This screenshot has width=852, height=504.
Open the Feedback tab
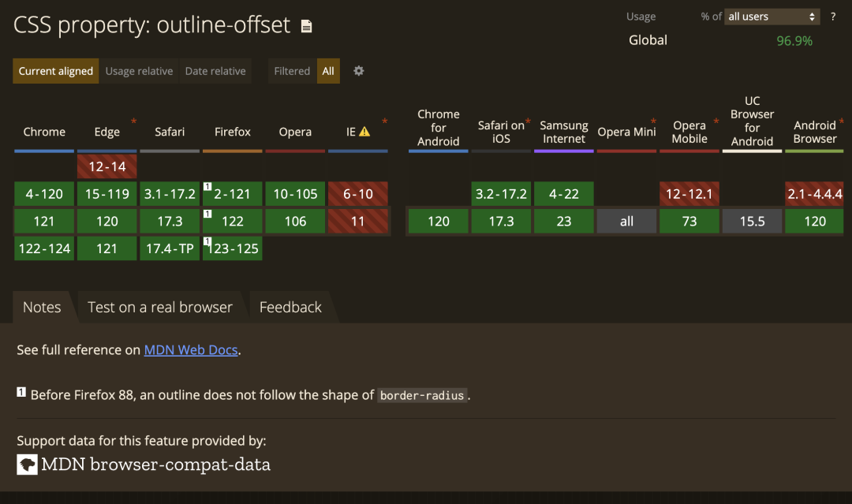(290, 307)
